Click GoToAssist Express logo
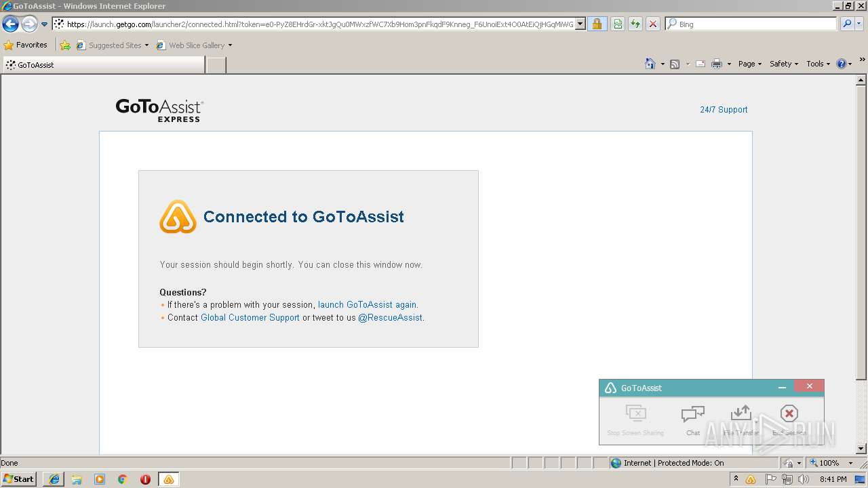The height and width of the screenshot is (488, 868). click(x=159, y=110)
